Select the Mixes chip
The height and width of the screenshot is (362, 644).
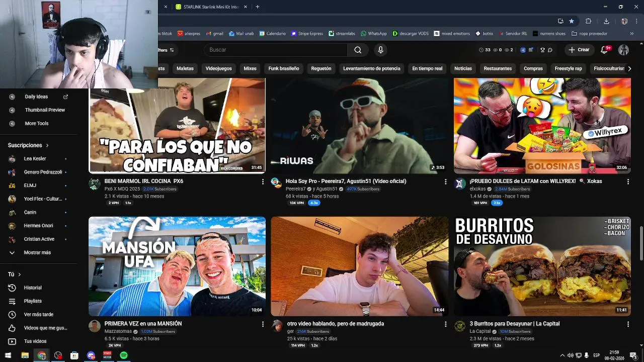click(x=250, y=68)
